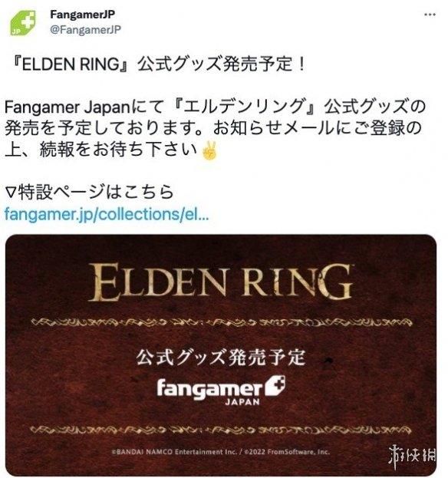448x478 pixels.
Task: Open the @FangamerJP handle link
Action: [x=85, y=30]
